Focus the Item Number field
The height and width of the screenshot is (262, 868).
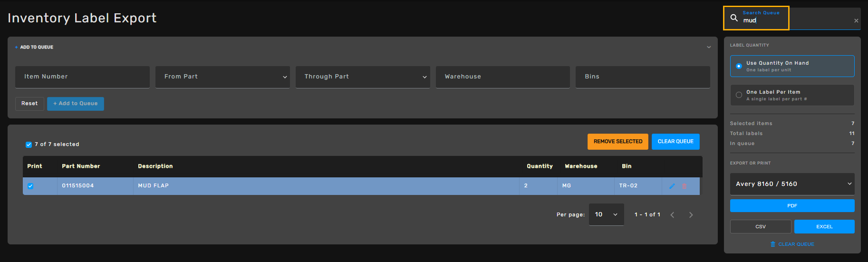tap(82, 77)
